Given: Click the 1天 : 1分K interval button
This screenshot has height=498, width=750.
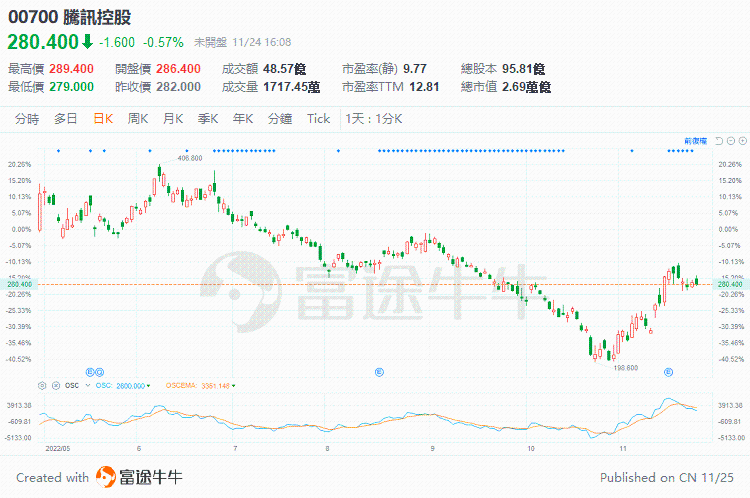Looking at the screenshot, I should (373, 119).
